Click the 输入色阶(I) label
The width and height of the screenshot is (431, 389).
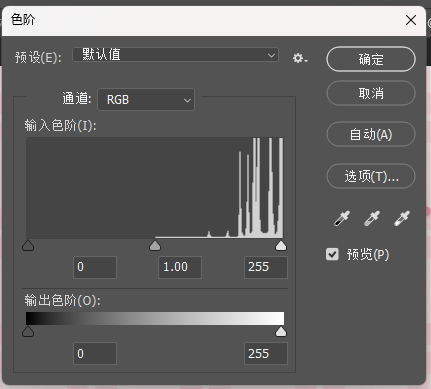[60, 126]
